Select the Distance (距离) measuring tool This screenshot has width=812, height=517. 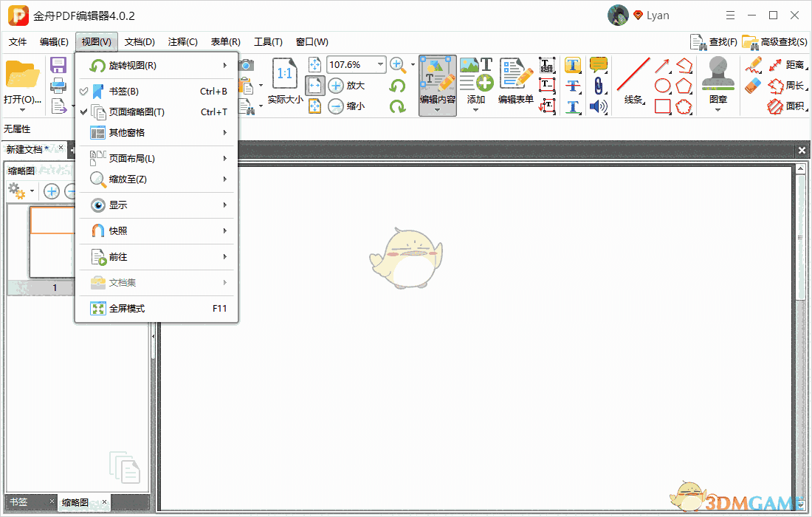(x=786, y=65)
